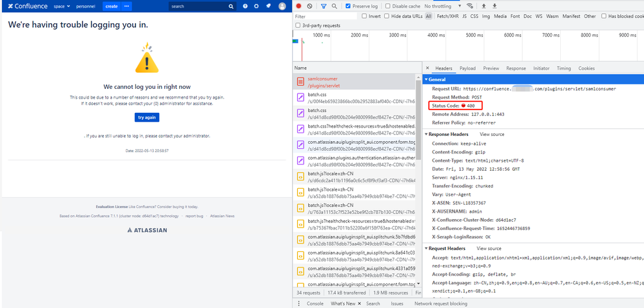Click the request list scrollbar down arrow
The height and width of the screenshot is (308, 644).
[x=418, y=284]
